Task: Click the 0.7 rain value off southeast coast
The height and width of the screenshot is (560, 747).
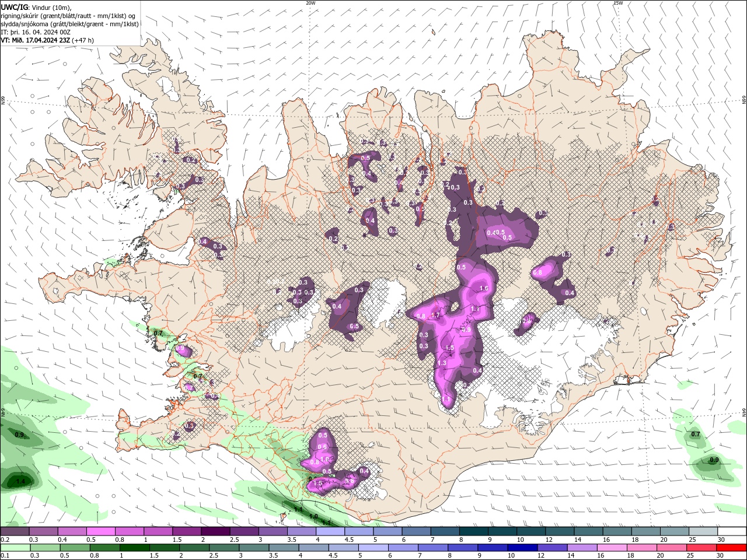Action: [x=695, y=434]
